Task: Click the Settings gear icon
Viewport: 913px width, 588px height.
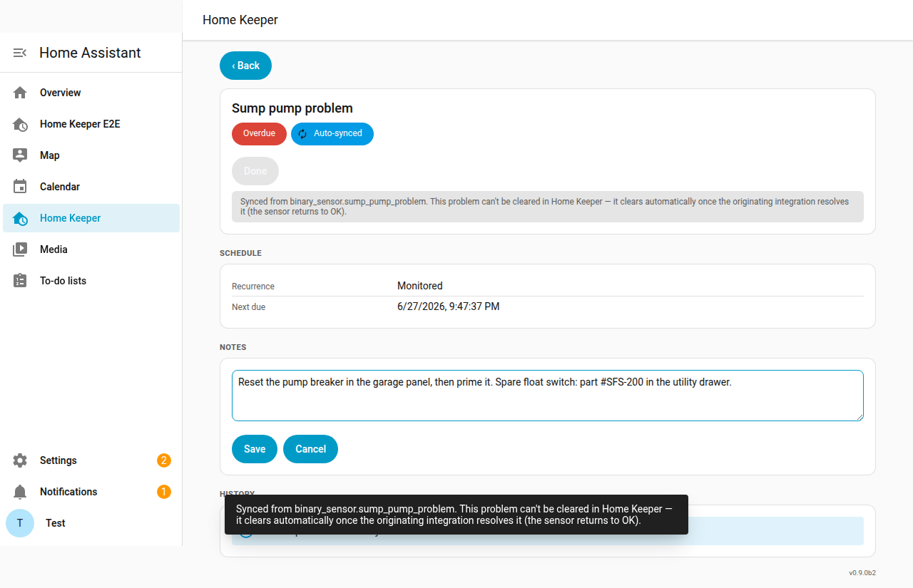Action: (x=20, y=460)
